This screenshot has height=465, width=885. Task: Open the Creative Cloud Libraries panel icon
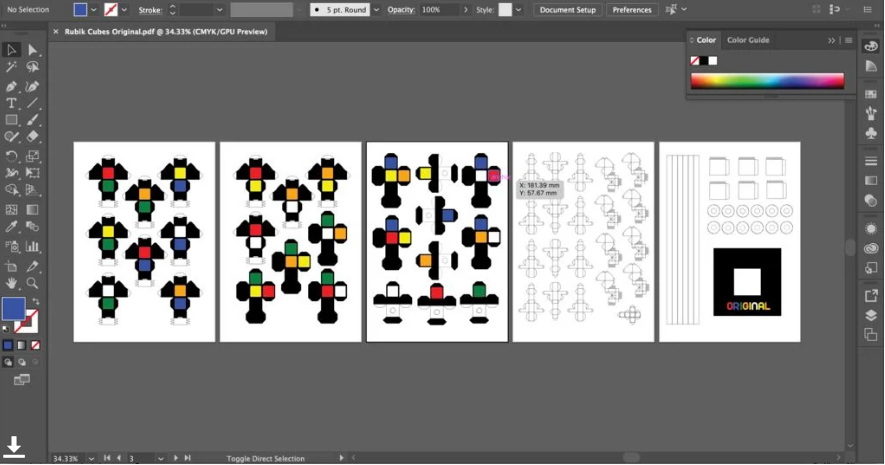[871, 248]
